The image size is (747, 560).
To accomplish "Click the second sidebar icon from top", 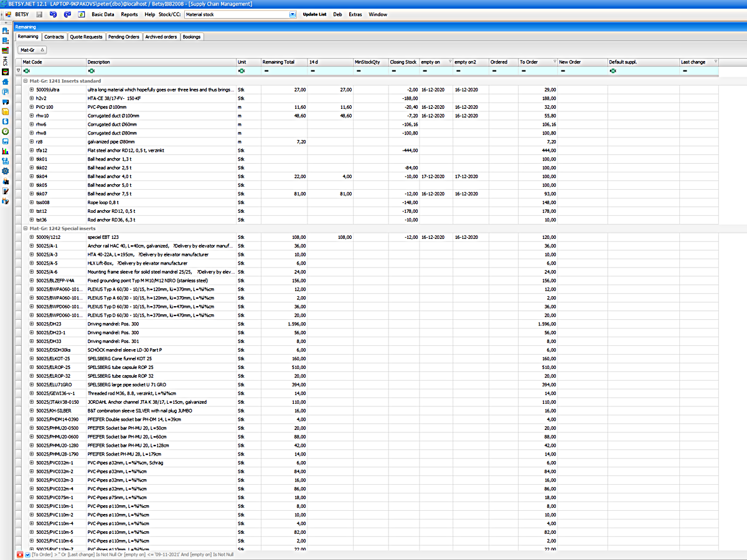I will coord(6,40).
